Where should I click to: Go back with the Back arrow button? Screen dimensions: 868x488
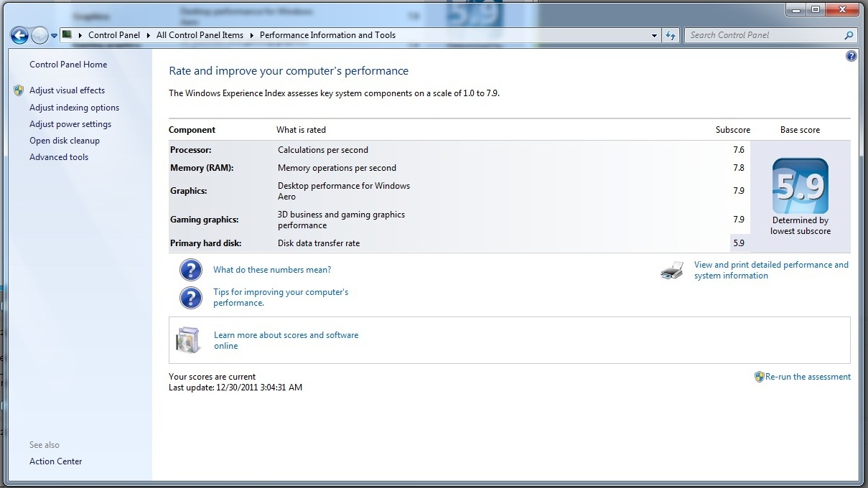tap(19, 35)
